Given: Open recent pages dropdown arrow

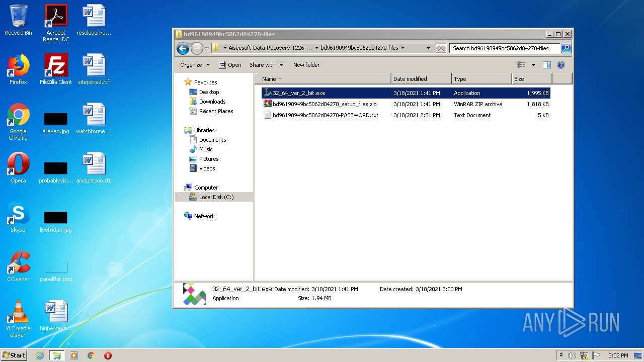Looking at the screenshot, I should click(206, 49).
